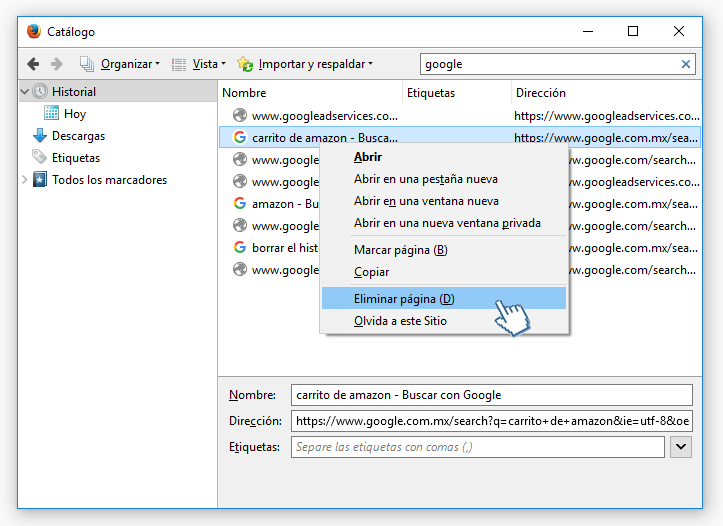Open the Etiquetas tags dropdown arrow

click(x=681, y=447)
